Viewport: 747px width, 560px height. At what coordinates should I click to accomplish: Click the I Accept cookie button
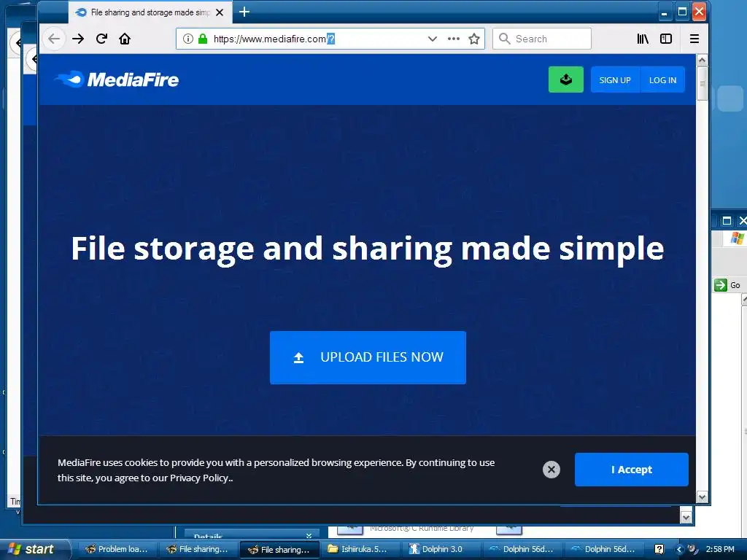point(631,470)
